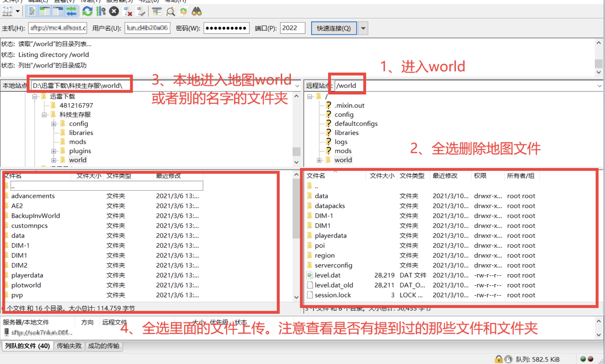This screenshot has height=364, width=605.
Task: Click the green activity indicator light
Action: click(x=583, y=359)
